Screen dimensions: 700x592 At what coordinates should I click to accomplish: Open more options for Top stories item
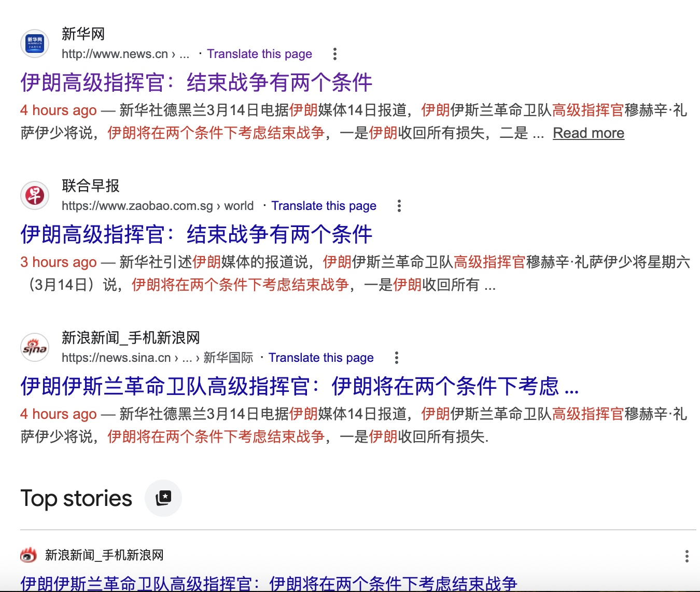(x=687, y=556)
